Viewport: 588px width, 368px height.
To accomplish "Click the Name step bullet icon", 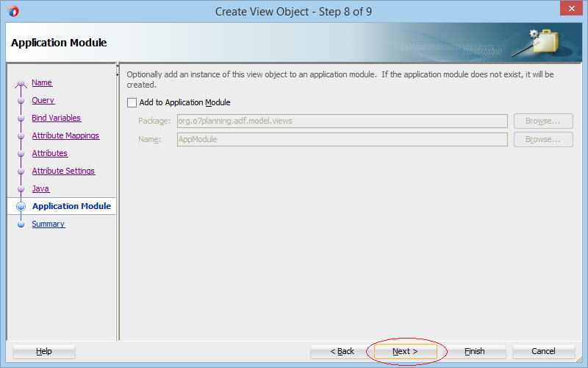I will pyautogui.click(x=21, y=83).
